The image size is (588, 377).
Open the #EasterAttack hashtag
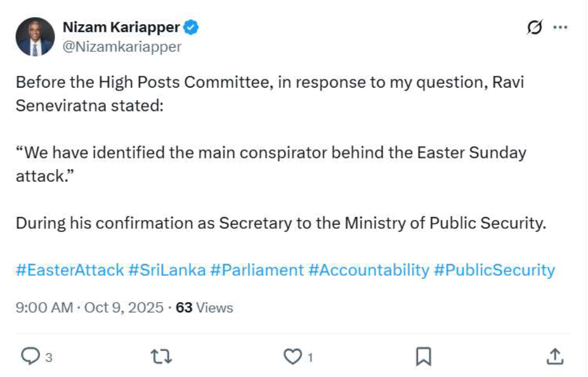point(70,270)
